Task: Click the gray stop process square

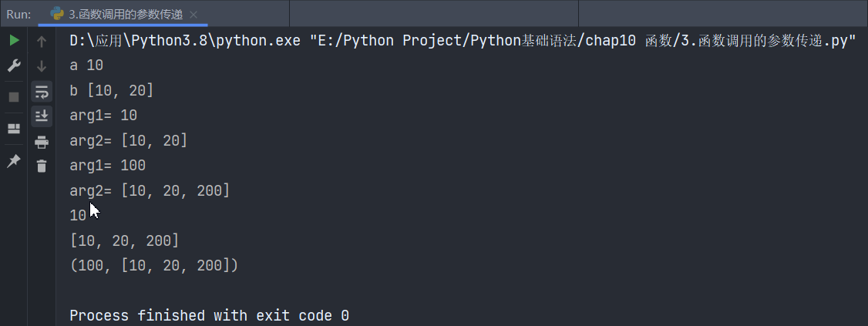Action: click(14, 97)
